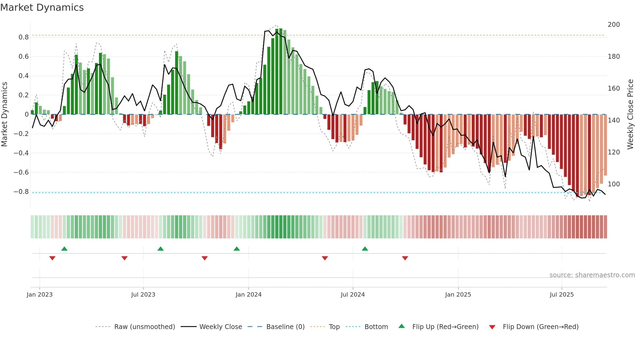Click the Market Dynamics chart title
Screen dimensions: 644x362
pos(42,8)
